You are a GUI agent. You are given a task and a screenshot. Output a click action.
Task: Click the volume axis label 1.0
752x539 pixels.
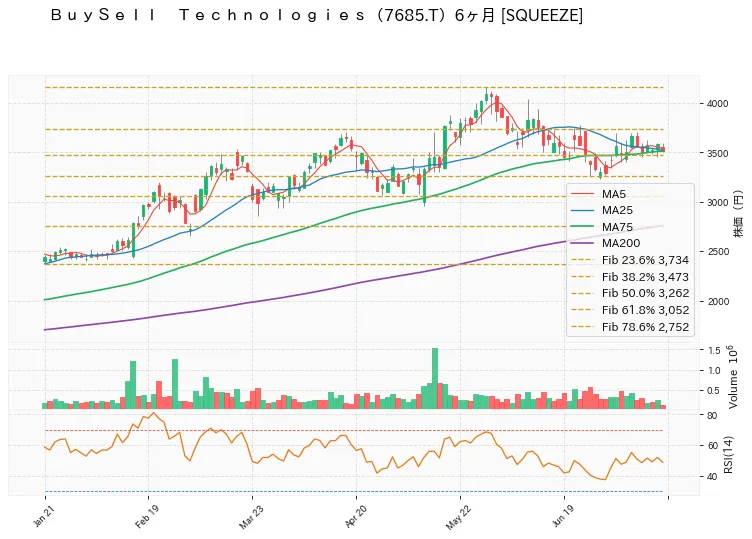[714, 371]
